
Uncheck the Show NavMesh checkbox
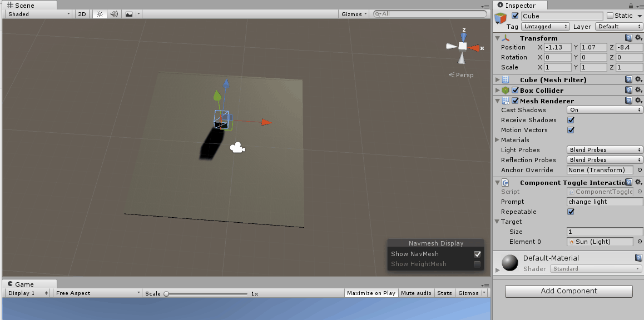point(477,254)
